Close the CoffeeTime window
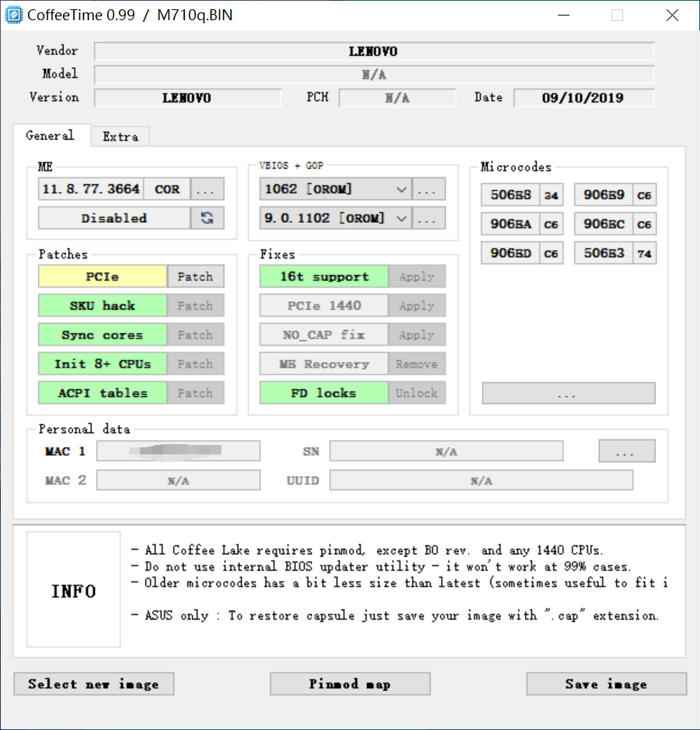Screen dimensions: 700x730 click(672, 16)
